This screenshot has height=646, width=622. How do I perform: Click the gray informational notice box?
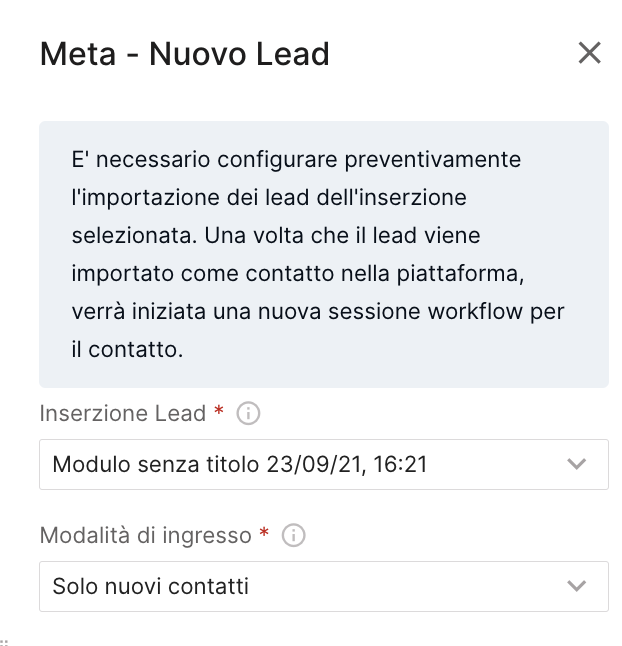[324, 254]
